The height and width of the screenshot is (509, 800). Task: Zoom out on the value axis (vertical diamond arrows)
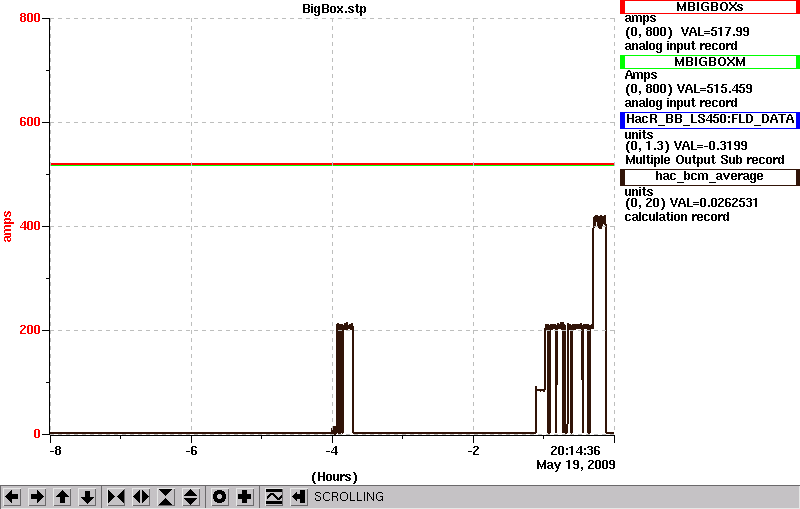tap(191, 497)
